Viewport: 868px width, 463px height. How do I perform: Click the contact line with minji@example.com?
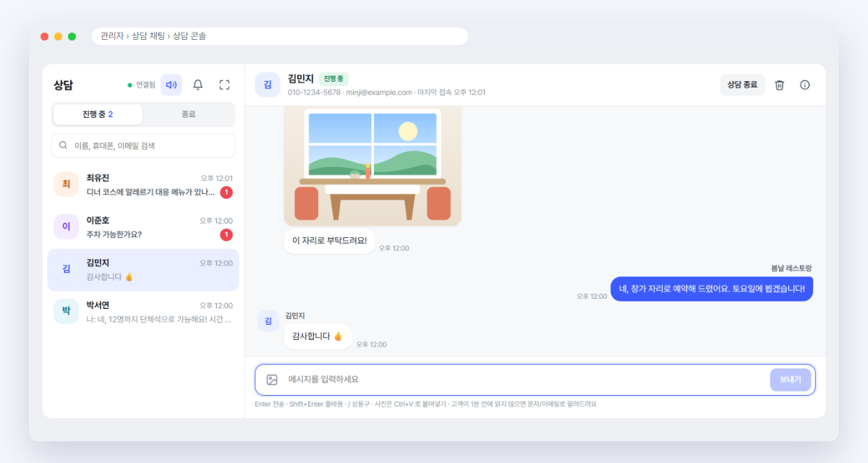pyautogui.click(x=386, y=93)
